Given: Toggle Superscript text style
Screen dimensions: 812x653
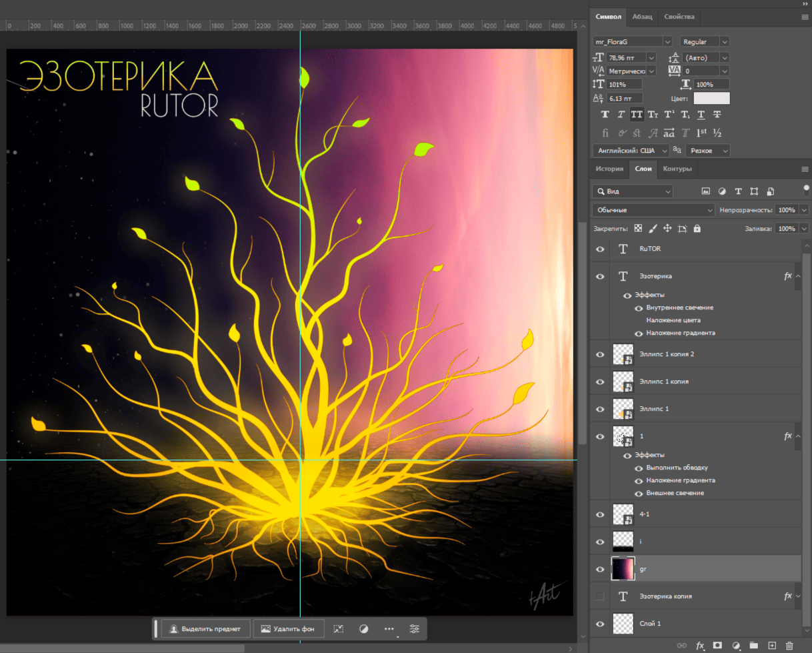Looking at the screenshot, I should click(x=669, y=115).
